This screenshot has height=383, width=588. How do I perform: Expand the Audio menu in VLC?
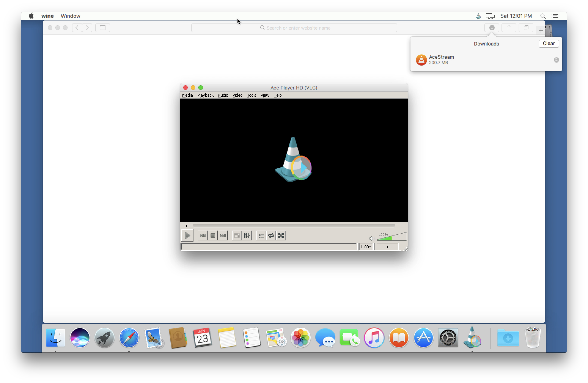click(222, 95)
